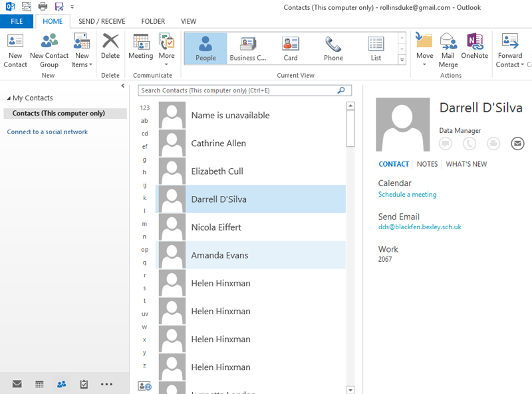This screenshot has height=394, width=532.
Task: Jump to m in the index
Action: click(144, 224)
